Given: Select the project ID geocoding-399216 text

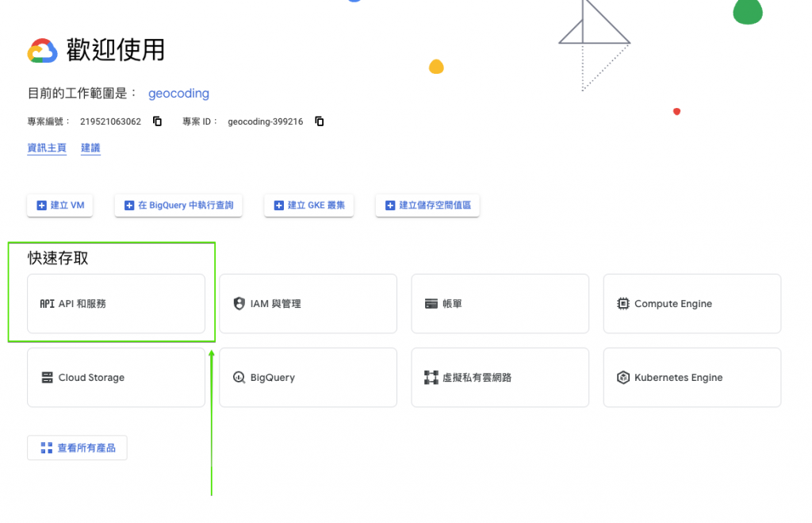Looking at the screenshot, I should pyautogui.click(x=265, y=121).
